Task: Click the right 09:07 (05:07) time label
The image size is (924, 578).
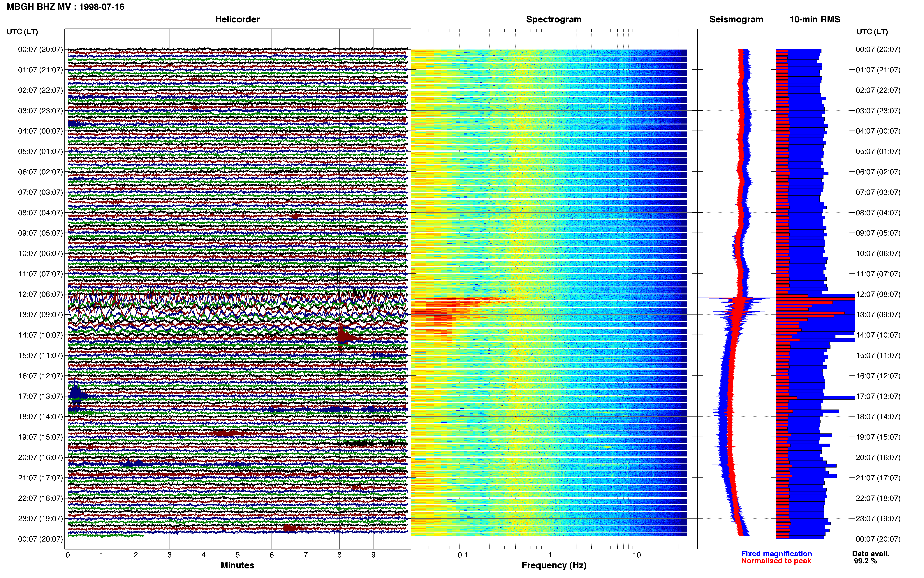Action: click(878, 233)
